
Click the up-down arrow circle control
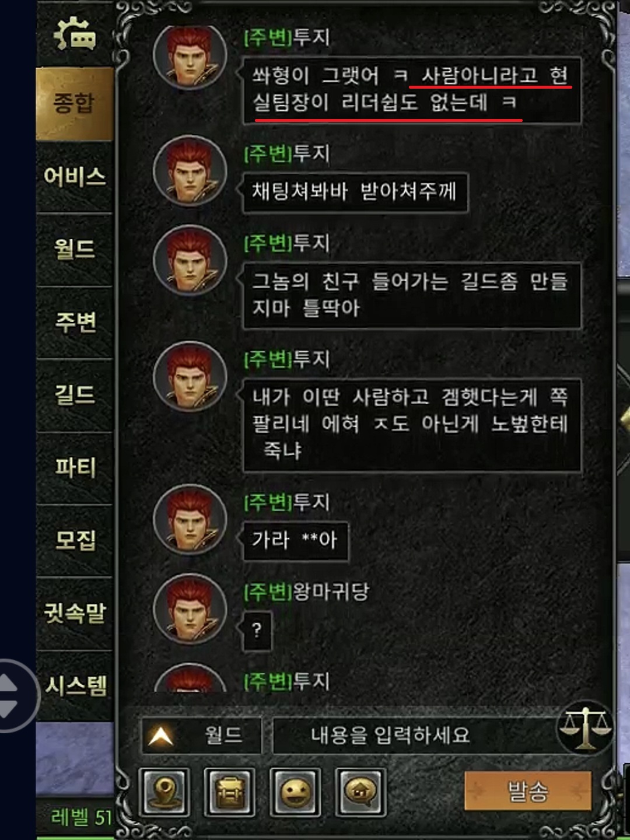point(9,695)
